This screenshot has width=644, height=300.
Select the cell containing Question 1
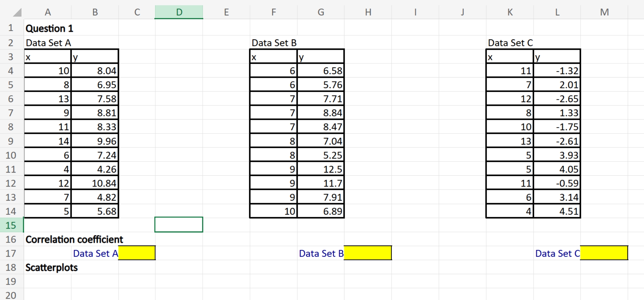pyautogui.click(x=49, y=28)
